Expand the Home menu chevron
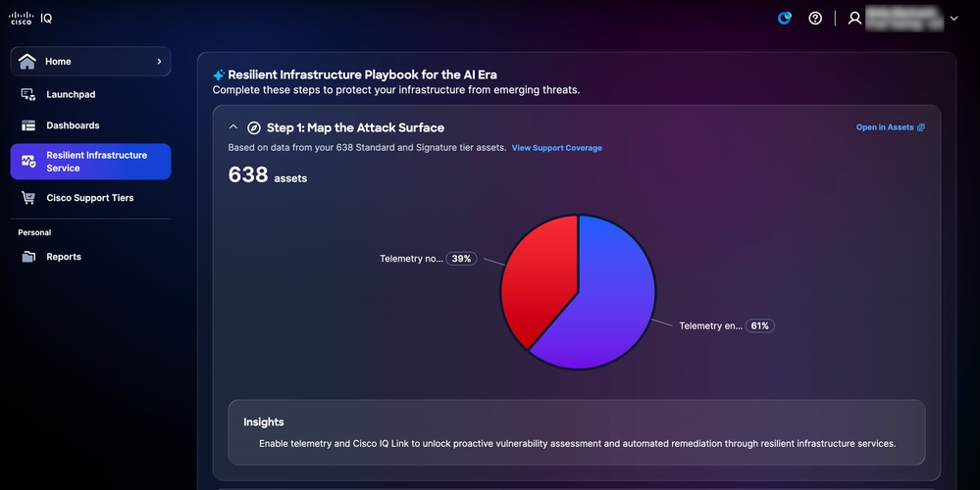980x490 pixels. pyautogui.click(x=159, y=61)
